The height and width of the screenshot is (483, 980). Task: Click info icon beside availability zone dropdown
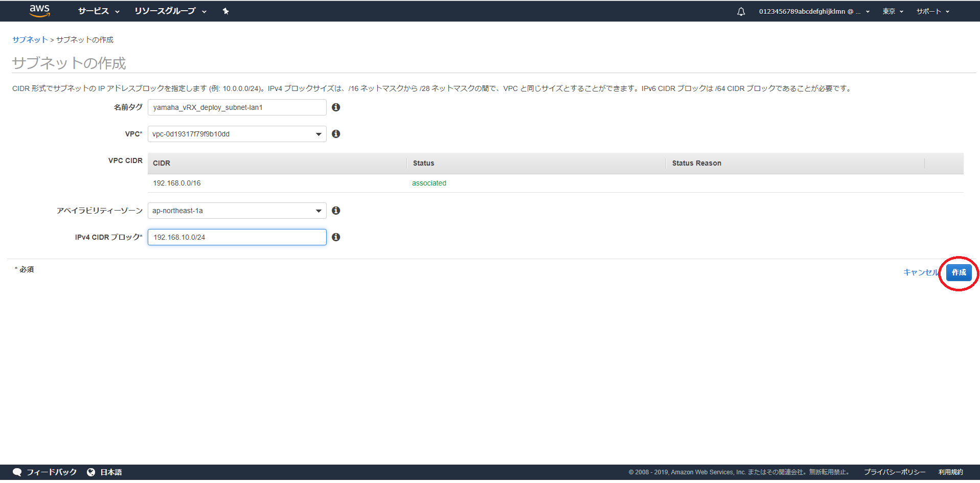(336, 211)
